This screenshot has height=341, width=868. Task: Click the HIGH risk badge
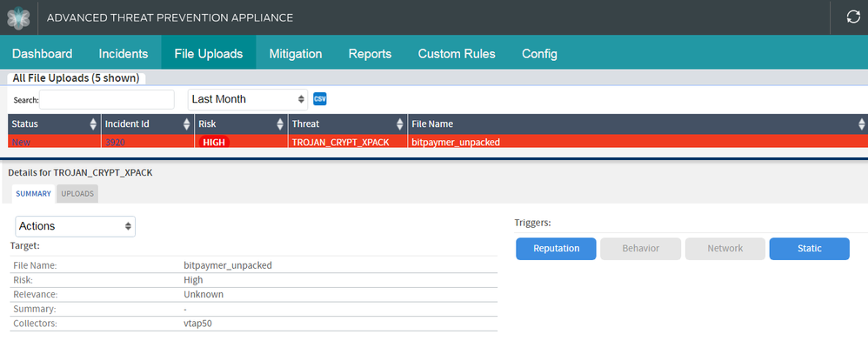tap(214, 143)
